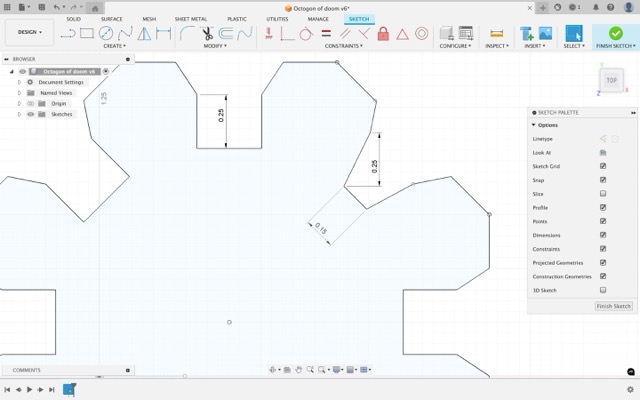Expand the Document Settings tree node
The width and height of the screenshot is (640, 400).
19,82
